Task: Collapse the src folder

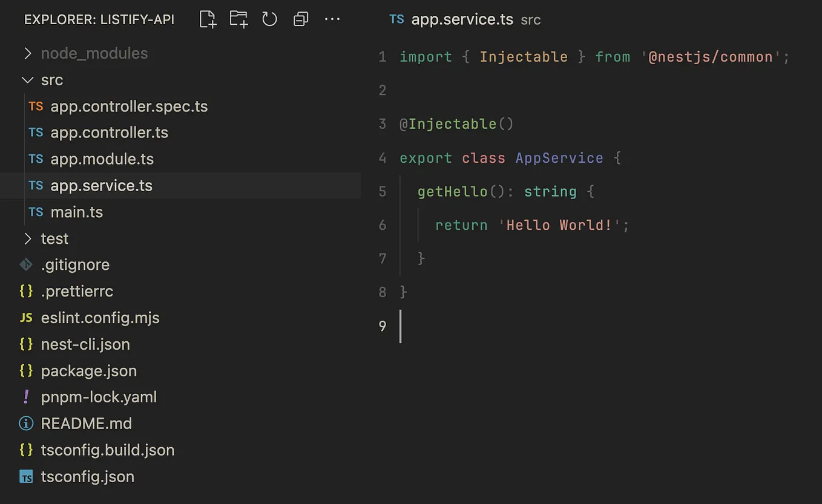Action: [x=27, y=79]
